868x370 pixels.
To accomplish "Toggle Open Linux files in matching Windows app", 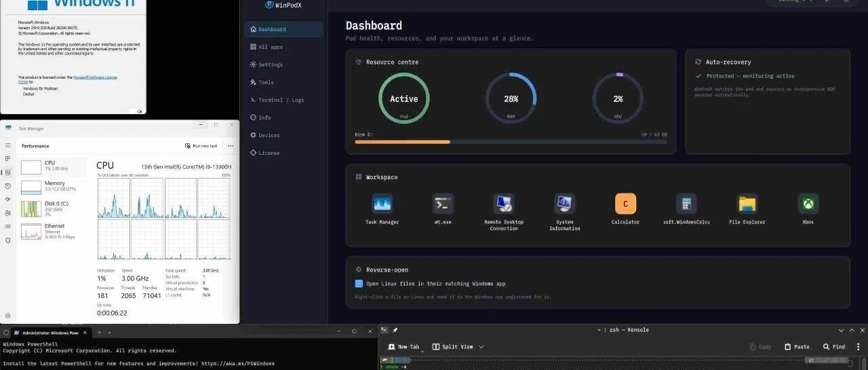I will click(x=359, y=283).
